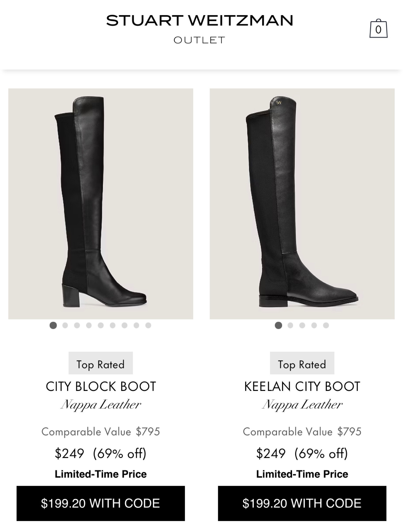
Task: Click the third carousel dot under Keelan City Boot
Action: point(302,325)
